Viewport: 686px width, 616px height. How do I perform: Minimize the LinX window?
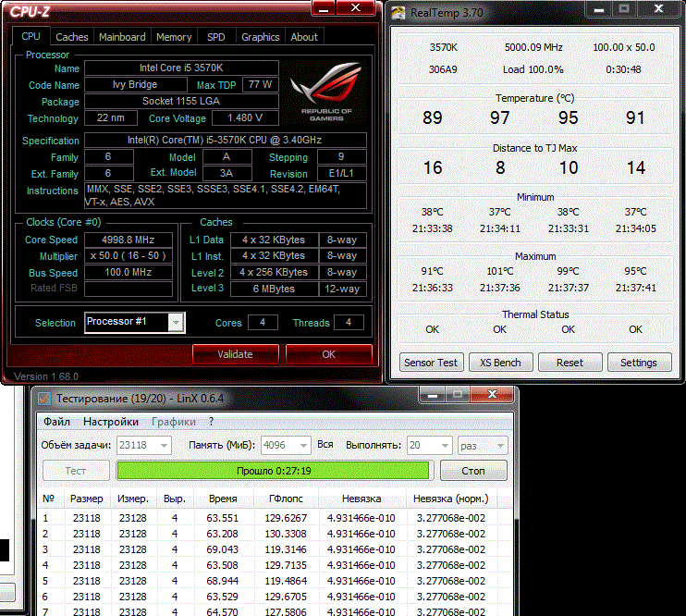(433, 394)
